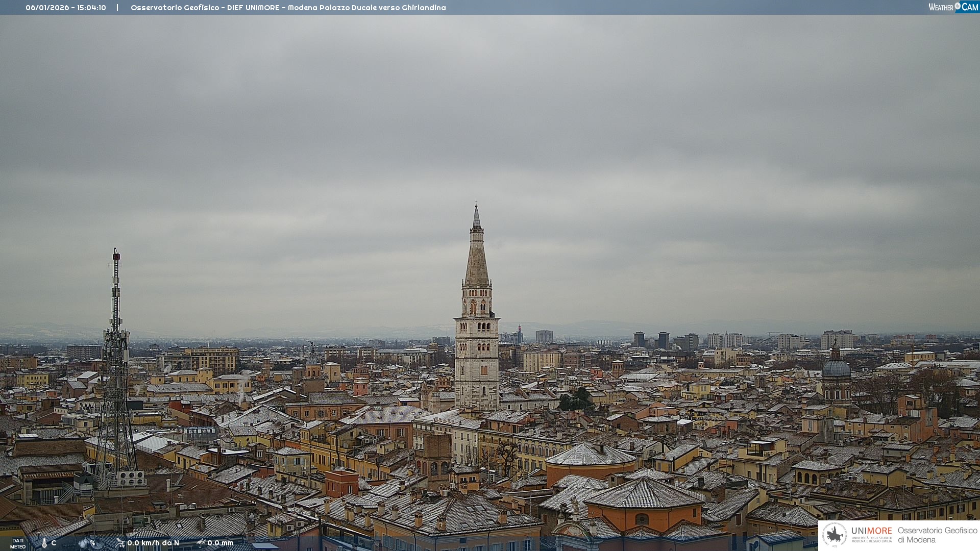Click the DATI METEO label
This screenshot has height=551, width=980.
tap(18, 543)
